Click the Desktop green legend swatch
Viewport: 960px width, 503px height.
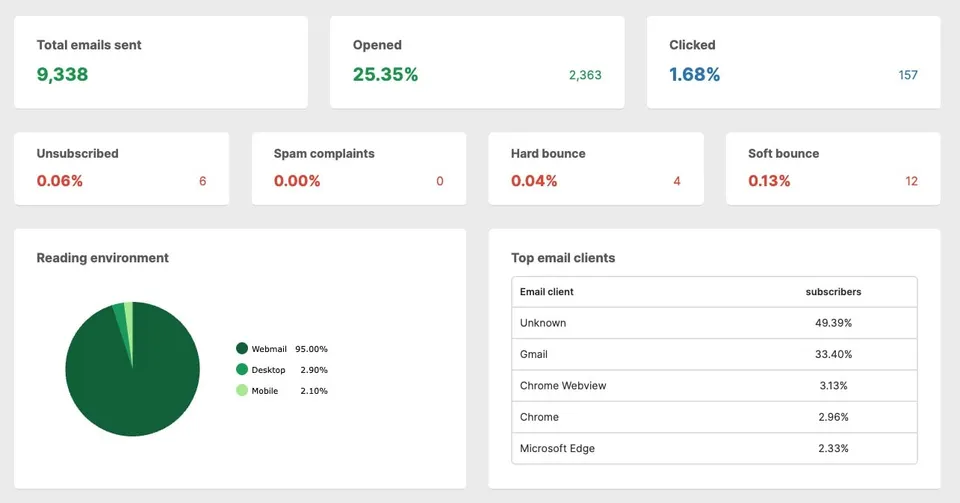[242, 369]
